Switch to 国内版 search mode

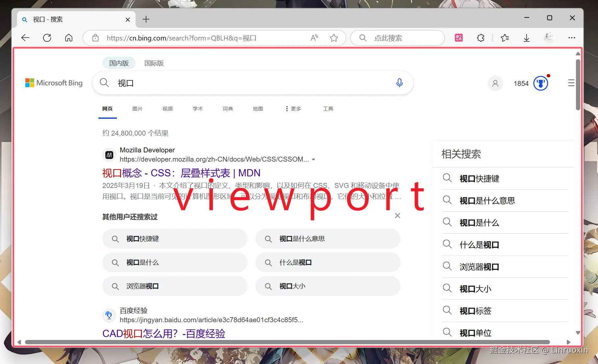pos(119,63)
